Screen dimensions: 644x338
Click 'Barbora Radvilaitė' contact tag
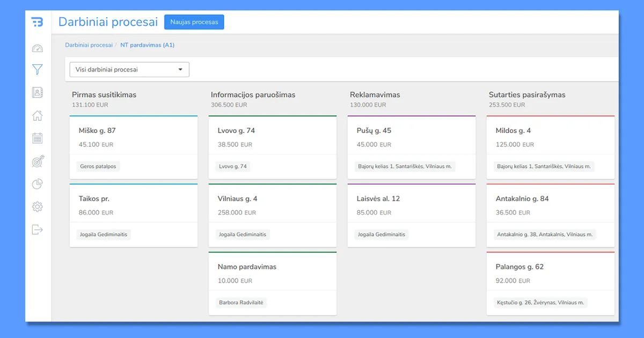241,303
